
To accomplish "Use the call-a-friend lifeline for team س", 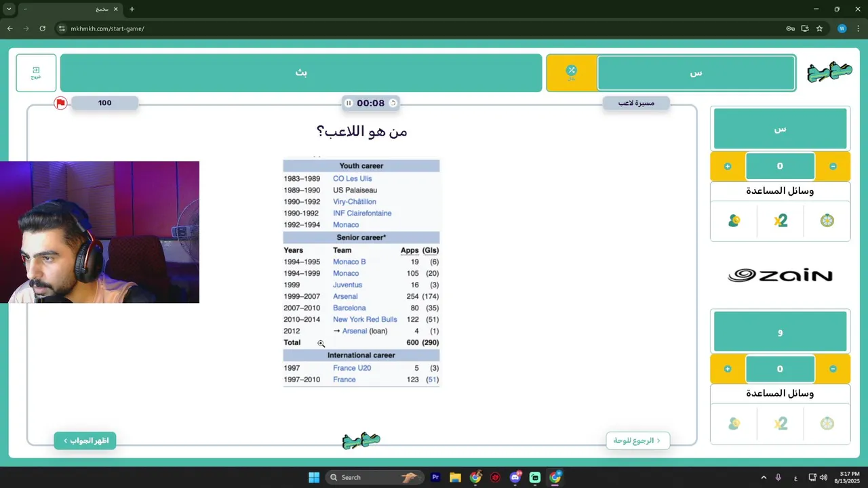I will pyautogui.click(x=734, y=220).
